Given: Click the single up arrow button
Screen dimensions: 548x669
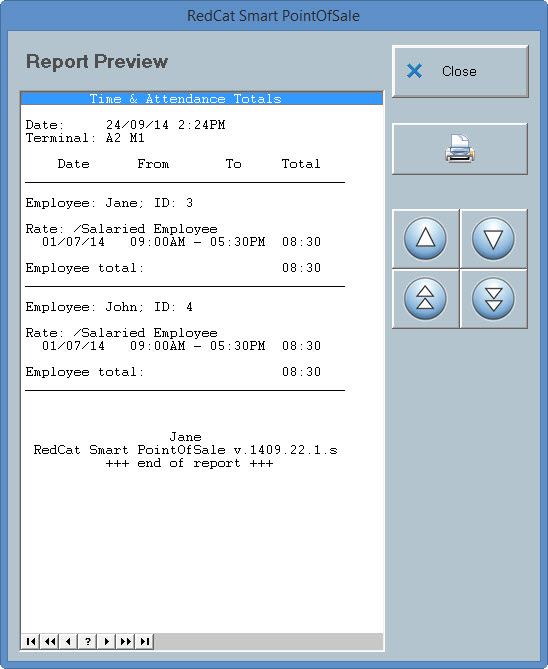Looking at the screenshot, I should point(426,239).
